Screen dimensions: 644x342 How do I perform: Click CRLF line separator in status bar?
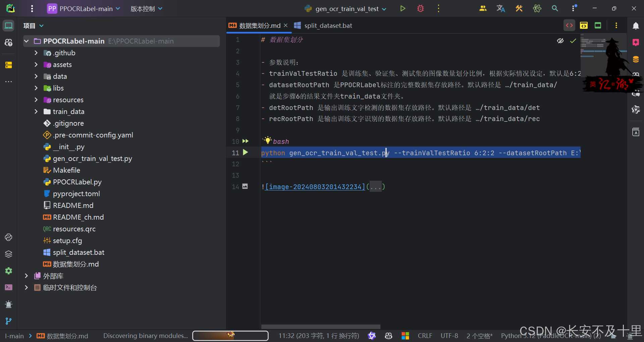tap(425, 336)
